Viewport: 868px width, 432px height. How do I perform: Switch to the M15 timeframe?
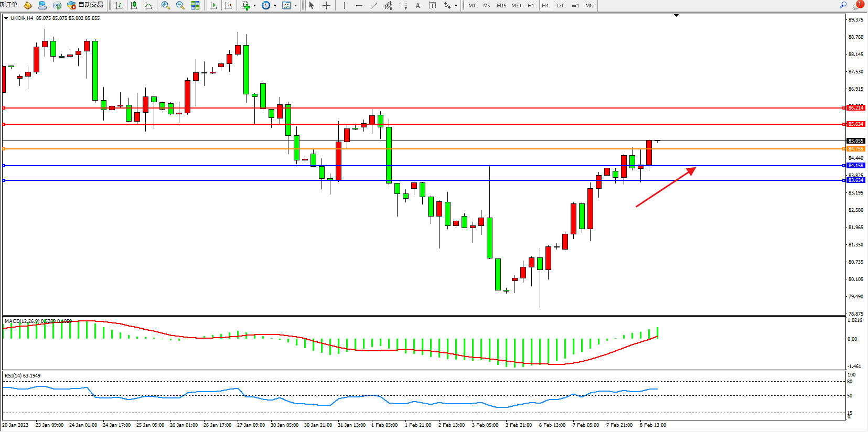[x=501, y=5]
